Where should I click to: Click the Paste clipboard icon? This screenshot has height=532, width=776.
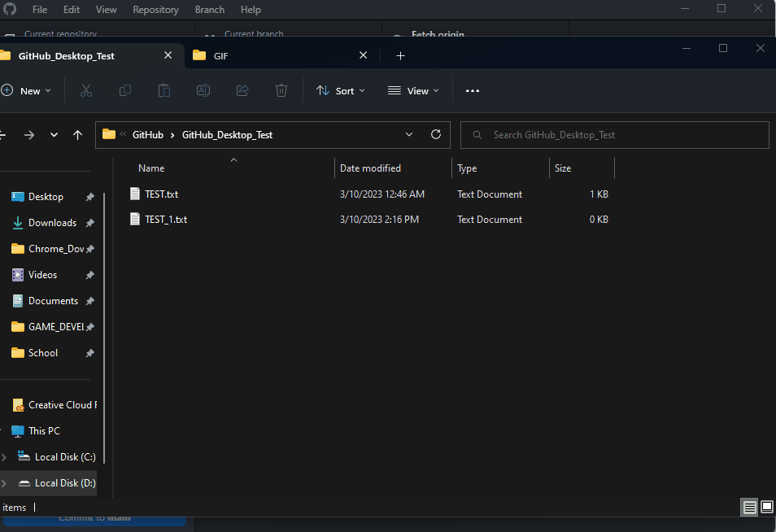point(163,90)
